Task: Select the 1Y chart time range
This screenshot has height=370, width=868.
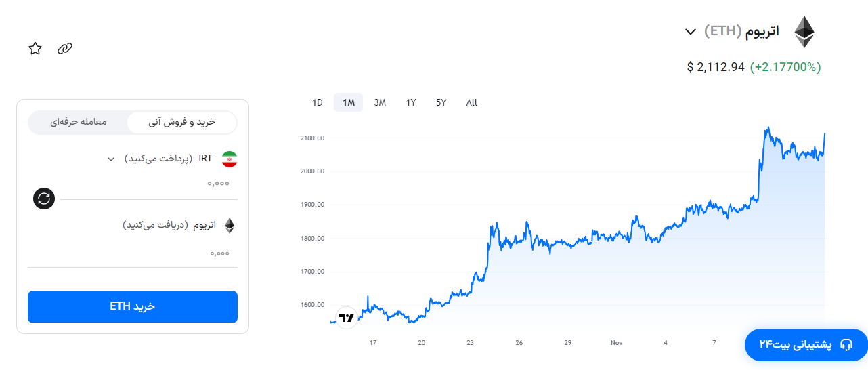Action: (x=411, y=103)
